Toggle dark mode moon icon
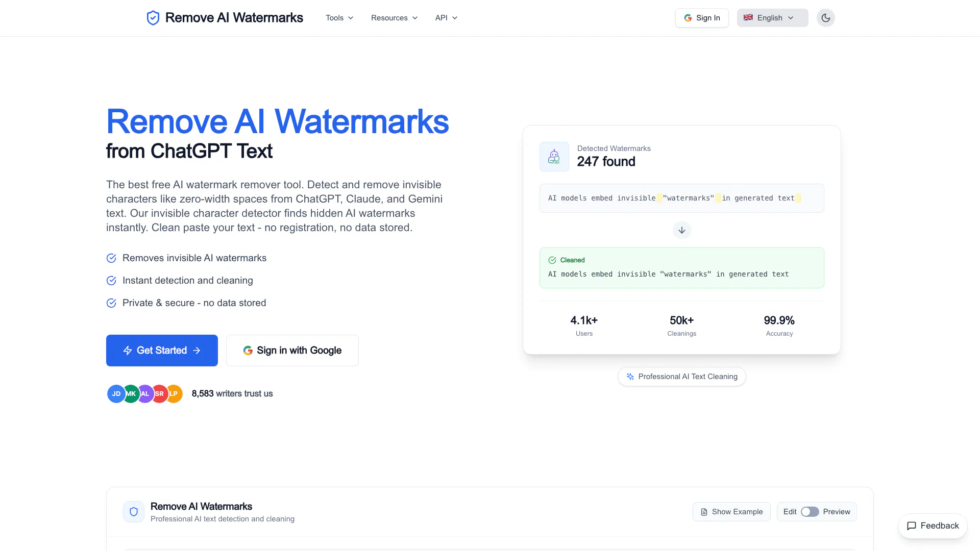 (x=825, y=18)
